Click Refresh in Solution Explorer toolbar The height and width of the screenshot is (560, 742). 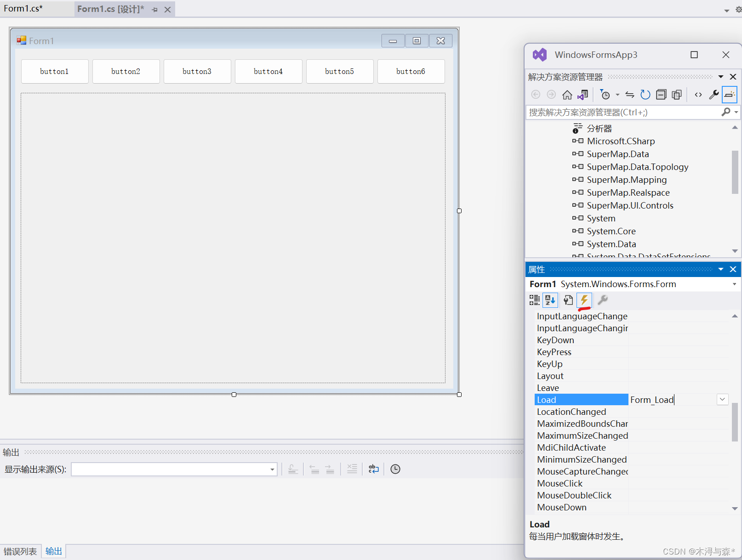645,94
